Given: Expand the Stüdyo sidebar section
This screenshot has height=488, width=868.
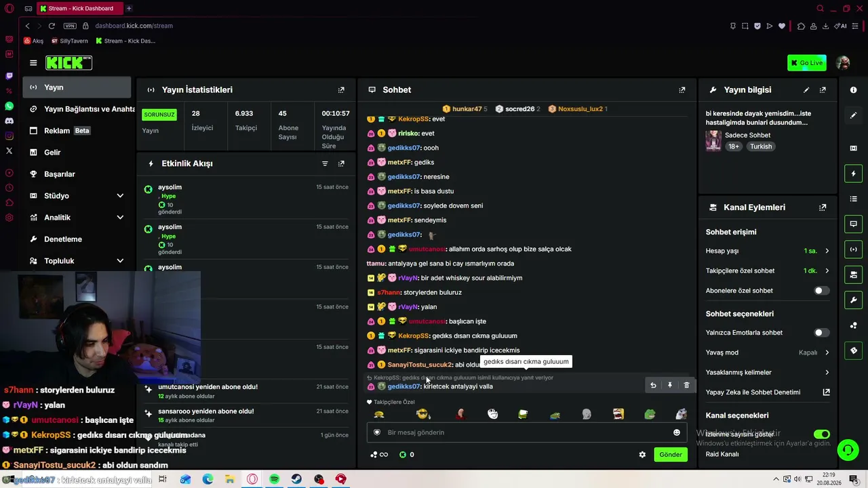Looking at the screenshot, I should click(x=120, y=196).
